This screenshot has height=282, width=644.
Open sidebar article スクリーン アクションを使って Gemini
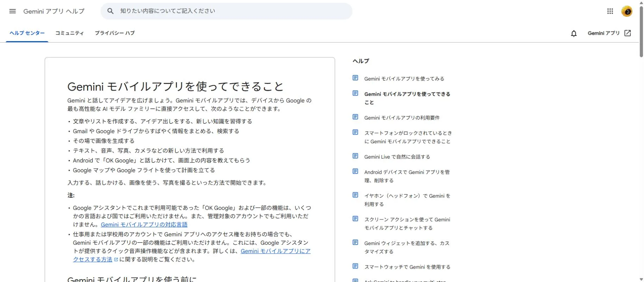pos(407,224)
